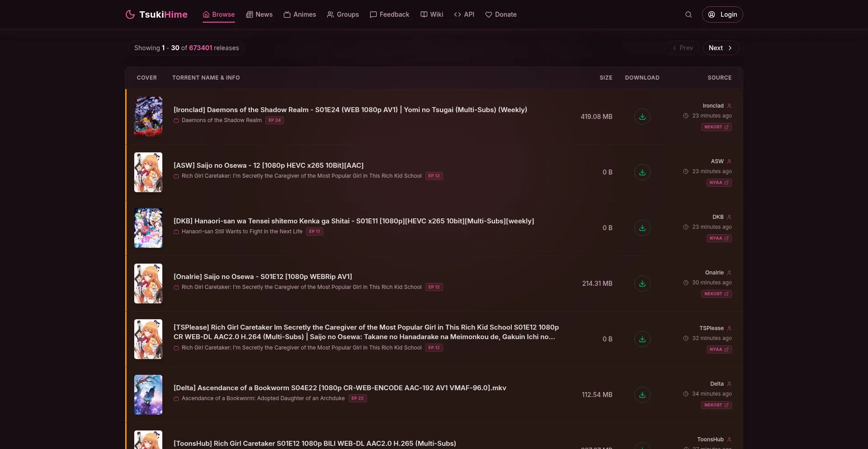This screenshot has width=868, height=449.
Task: Click the EP 24 badge
Action: (274, 120)
